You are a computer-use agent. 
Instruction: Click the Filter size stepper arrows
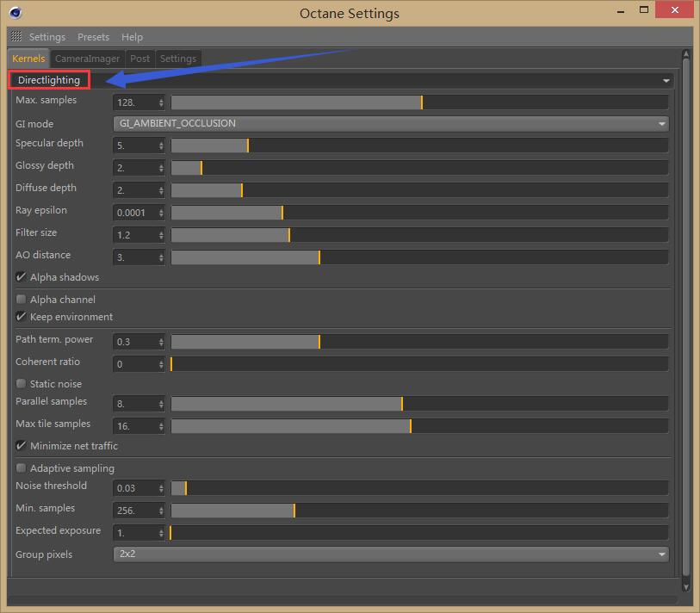(161, 235)
